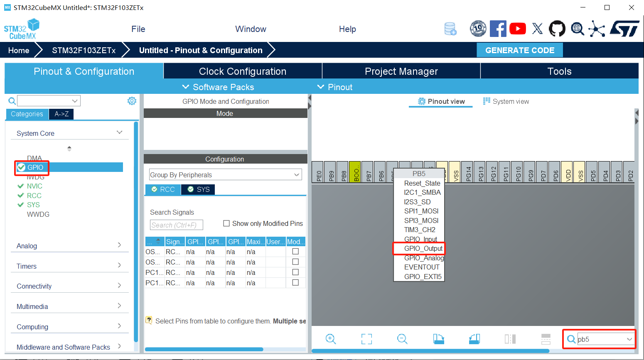Open the Window menu
Image resolution: width=644 pixels, height=360 pixels.
click(x=251, y=29)
